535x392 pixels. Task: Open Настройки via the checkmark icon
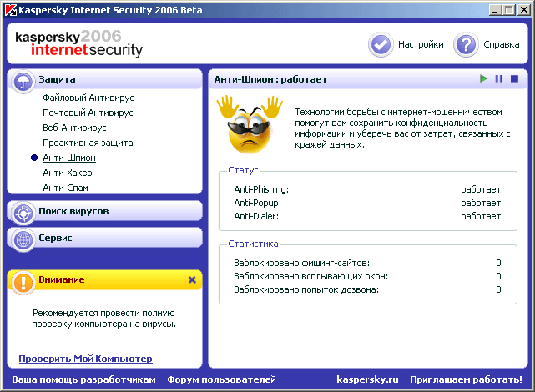[x=381, y=45]
